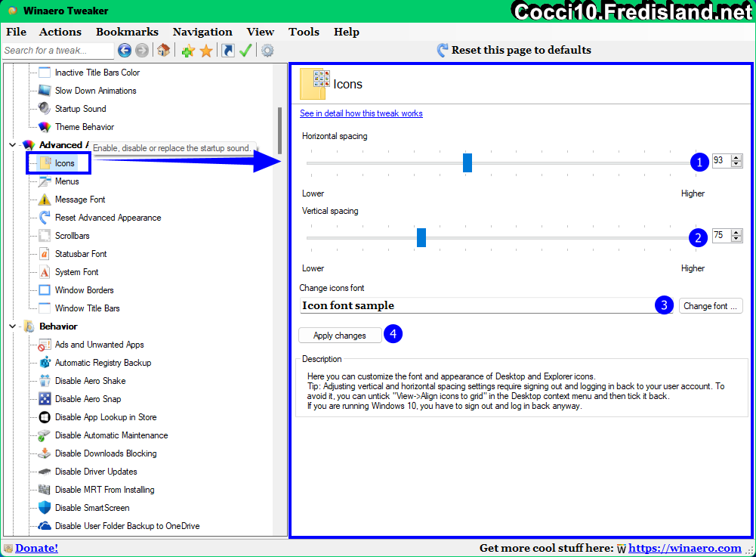Select the Icons tree item
Viewport: 756px width, 557px height.
[x=65, y=163]
